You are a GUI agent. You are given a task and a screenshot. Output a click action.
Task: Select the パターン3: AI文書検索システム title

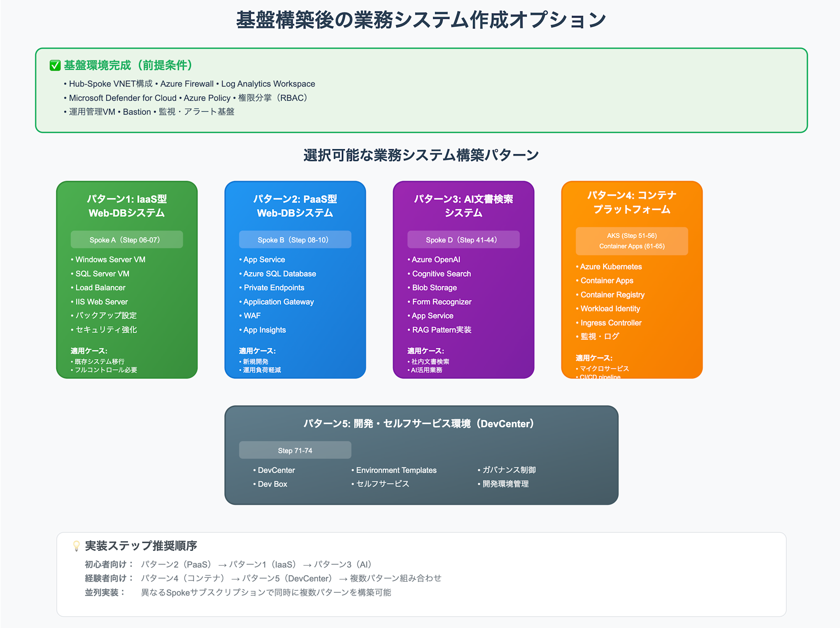(x=464, y=206)
